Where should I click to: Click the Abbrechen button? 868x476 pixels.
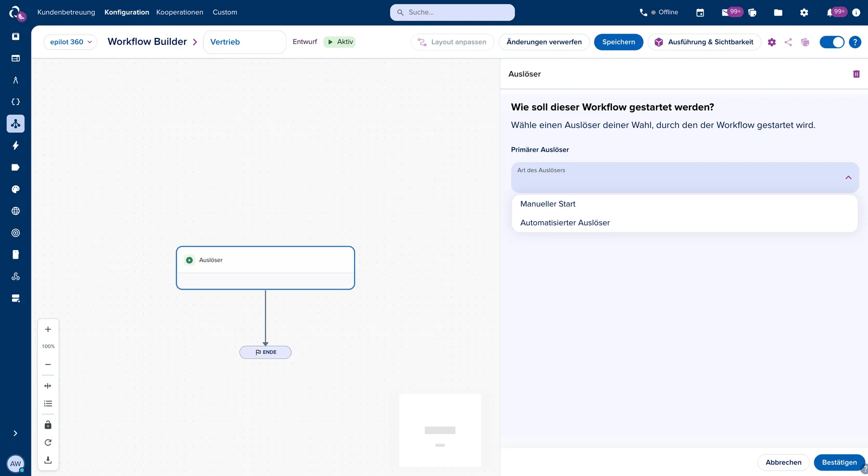point(783,462)
